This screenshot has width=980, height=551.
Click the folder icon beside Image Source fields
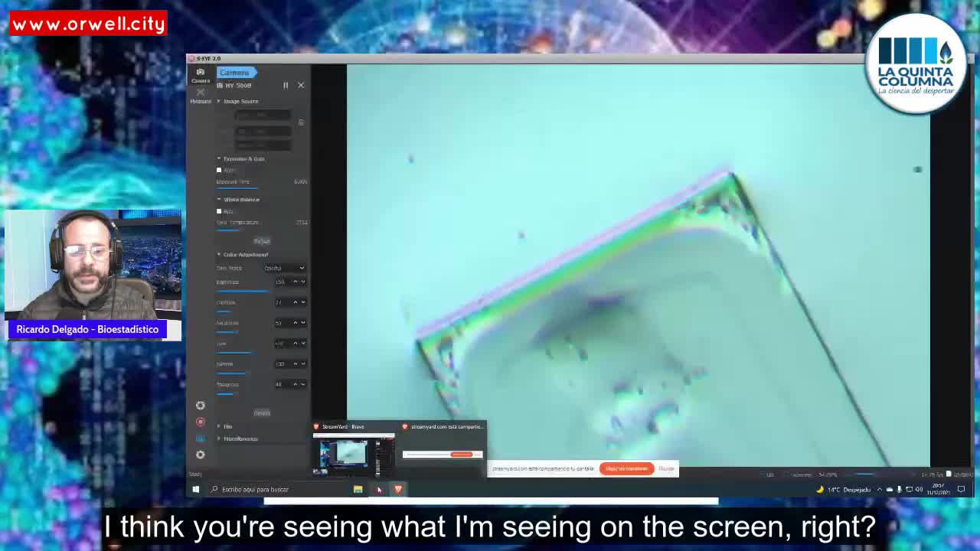[301, 122]
